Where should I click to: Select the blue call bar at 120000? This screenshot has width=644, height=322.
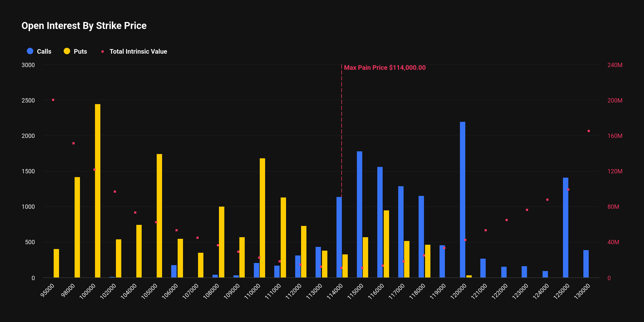(463, 200)
